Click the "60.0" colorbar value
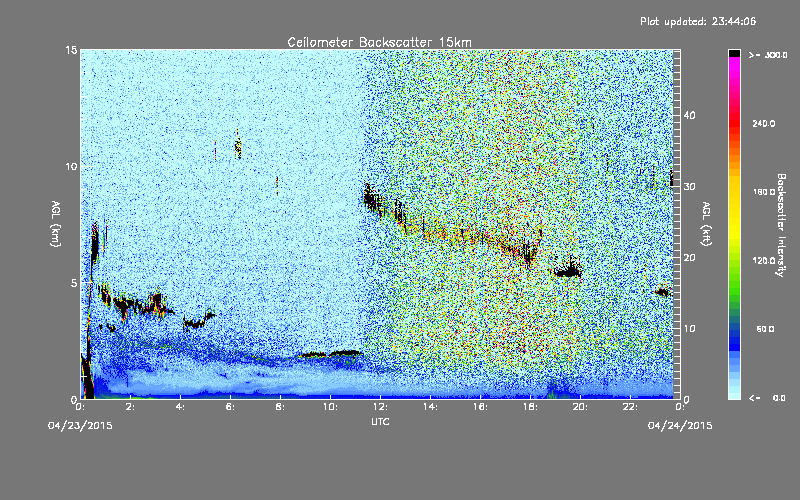This screenshot has width=800, height=500. 765,329
